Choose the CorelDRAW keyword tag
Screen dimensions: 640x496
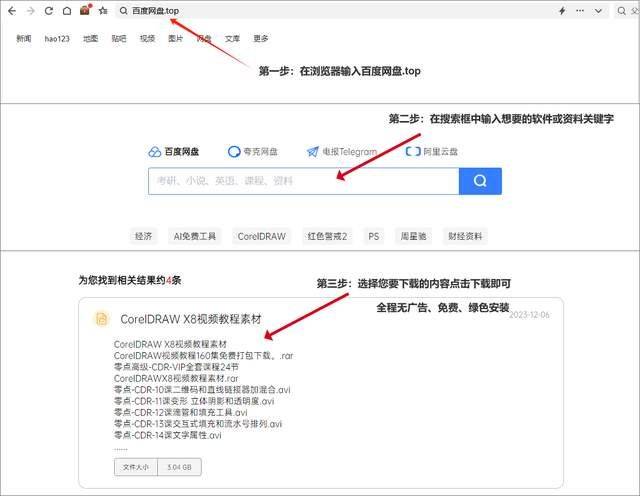(262, 236)
